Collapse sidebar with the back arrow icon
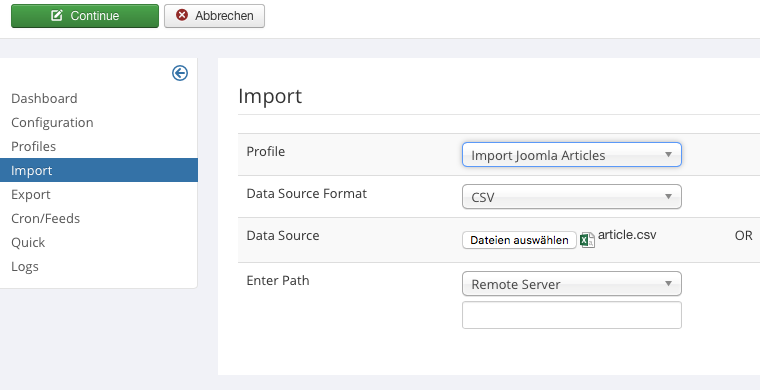Viewport: 760px width, 390px height. tap(180, 73)
